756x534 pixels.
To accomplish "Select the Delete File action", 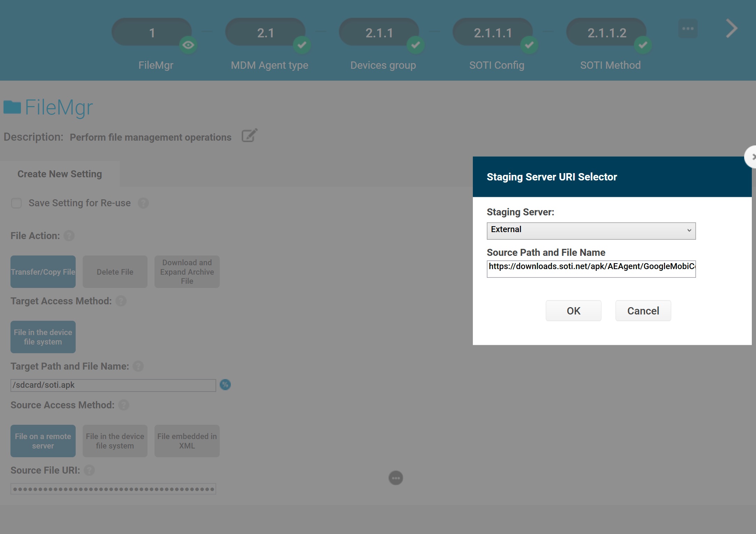I will tap(115, 272).
